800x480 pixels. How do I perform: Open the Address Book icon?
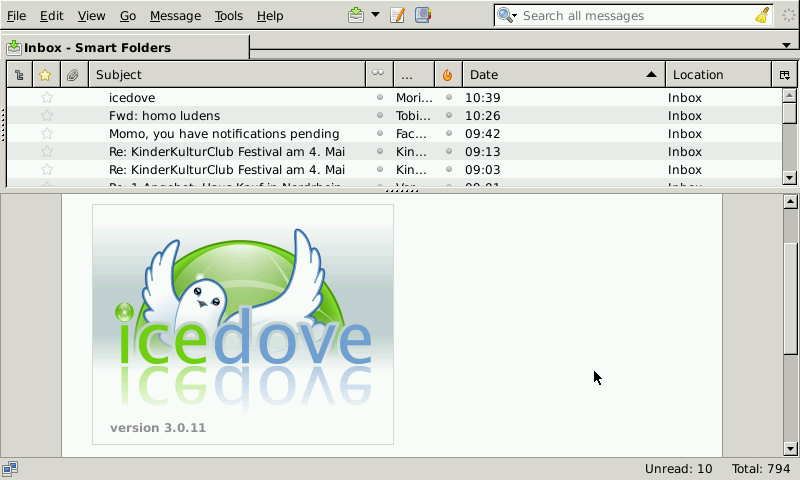pos(423,15)
